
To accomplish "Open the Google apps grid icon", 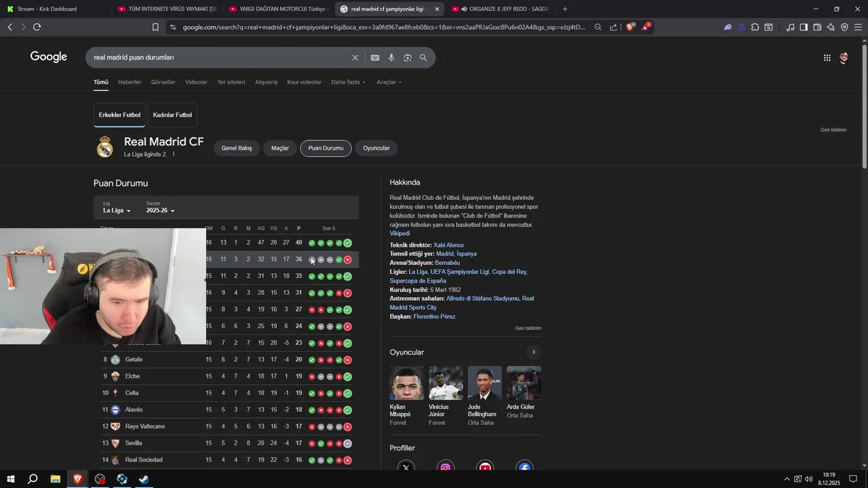I will coord(827,58).
